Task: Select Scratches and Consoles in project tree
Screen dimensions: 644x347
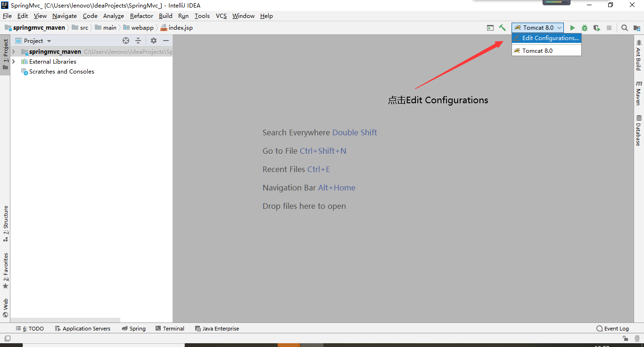Action: click(x=58, y=72)
